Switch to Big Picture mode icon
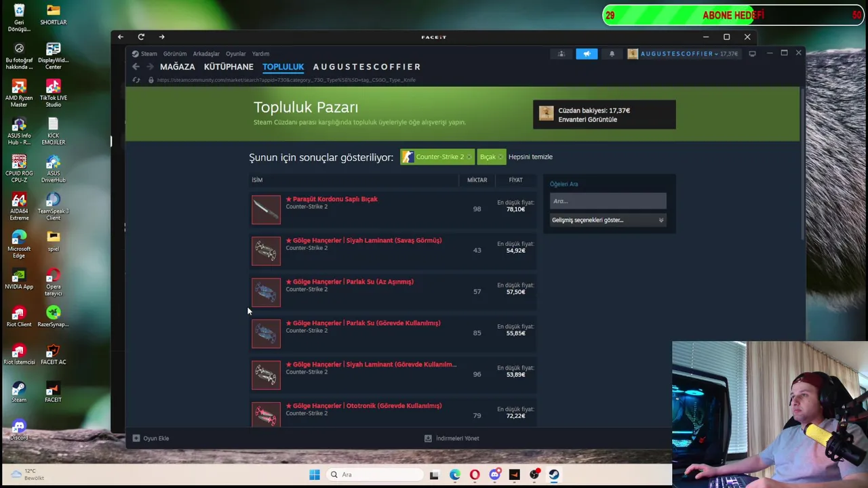 point(752,54)
